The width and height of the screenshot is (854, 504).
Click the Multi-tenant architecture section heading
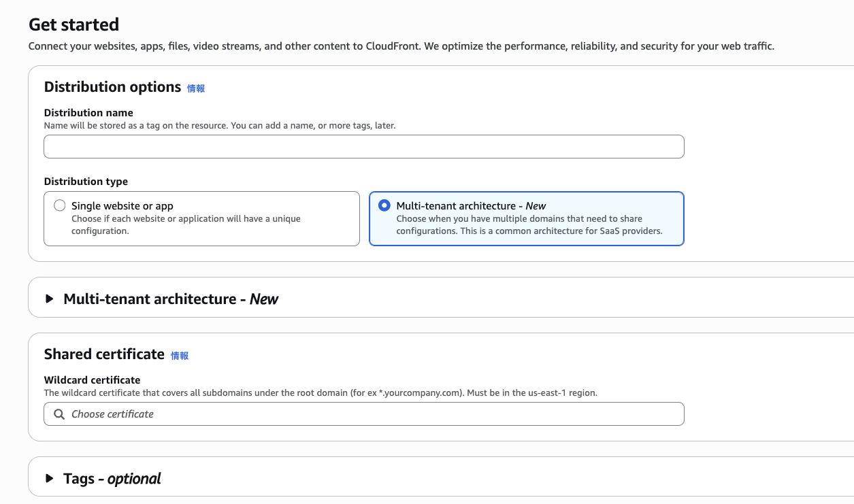[x=170, y=299]
